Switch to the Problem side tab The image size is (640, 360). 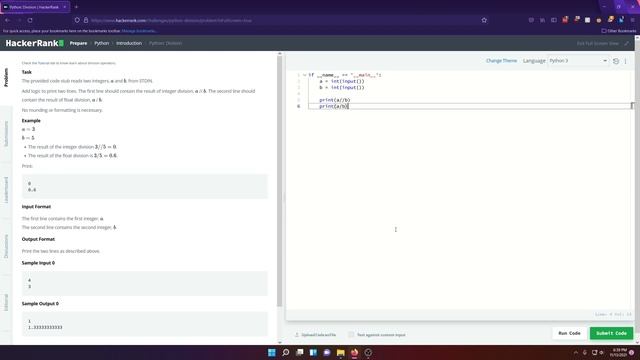point(6,78)
